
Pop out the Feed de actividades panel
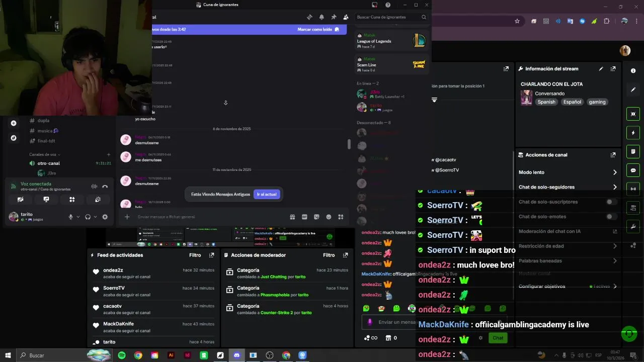coord(211,255)
